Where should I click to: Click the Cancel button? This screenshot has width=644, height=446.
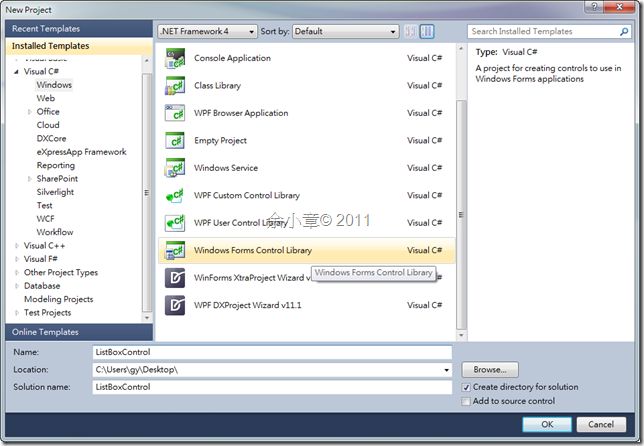(601, 425)
